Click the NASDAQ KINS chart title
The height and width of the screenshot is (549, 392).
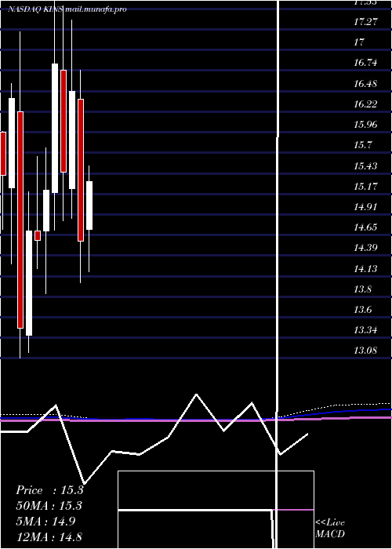pyautogui.click(x=35, y=9)
